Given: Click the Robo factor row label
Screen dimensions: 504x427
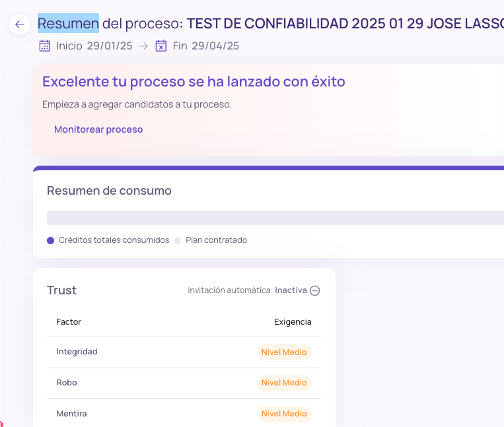Looking at the screenshot, I should pyautogui.click(x=67, y=383).
